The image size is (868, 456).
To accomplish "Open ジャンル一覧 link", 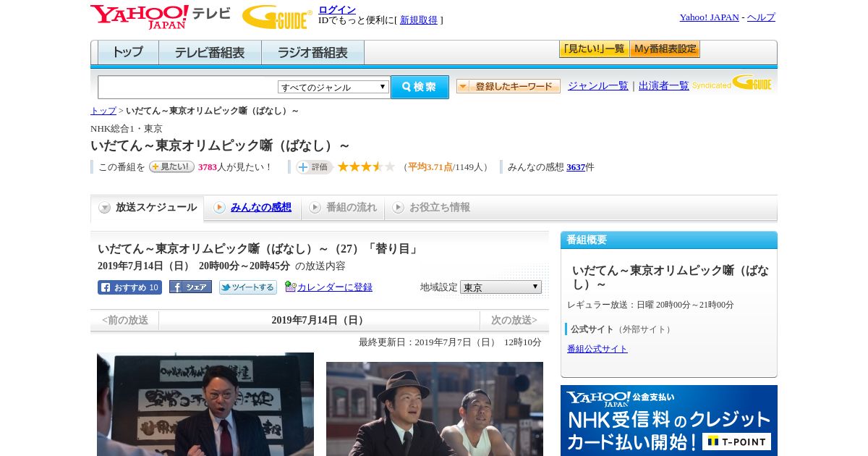I will 598,86.
